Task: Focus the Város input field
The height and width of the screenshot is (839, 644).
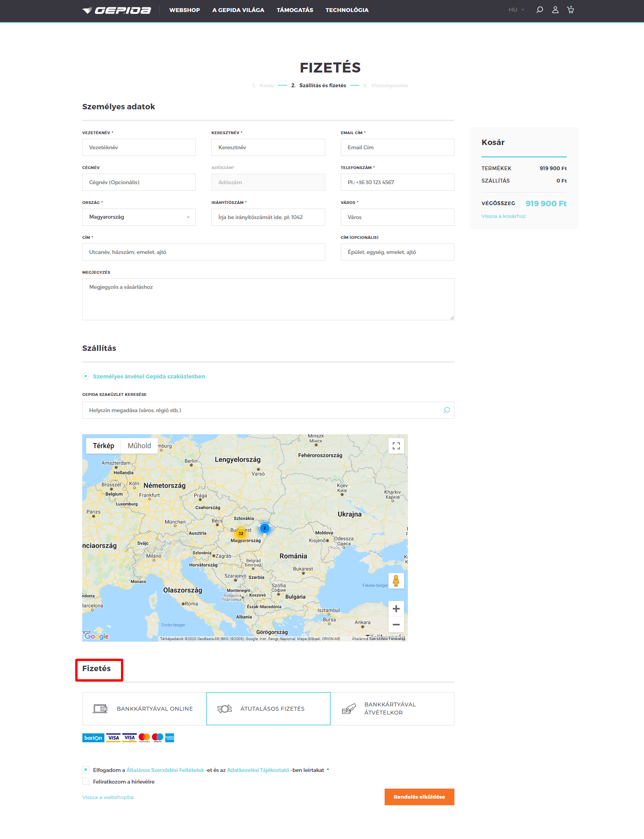Action: pyautogui.click(x=397, y=217)
